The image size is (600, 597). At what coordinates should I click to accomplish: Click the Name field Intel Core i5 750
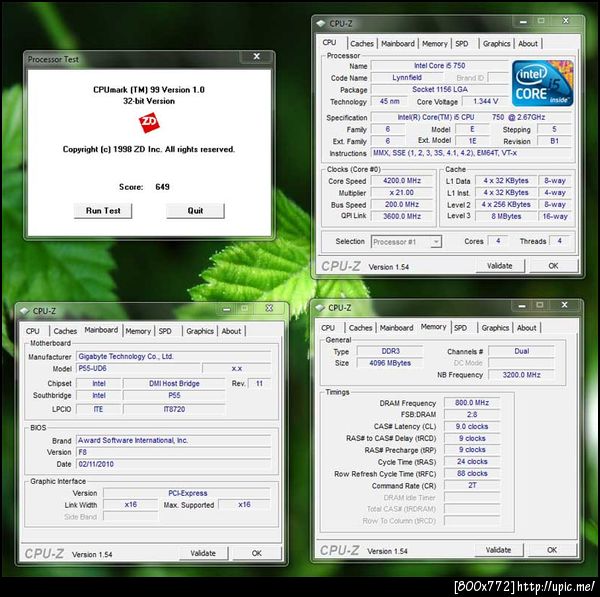click(440, 66)
